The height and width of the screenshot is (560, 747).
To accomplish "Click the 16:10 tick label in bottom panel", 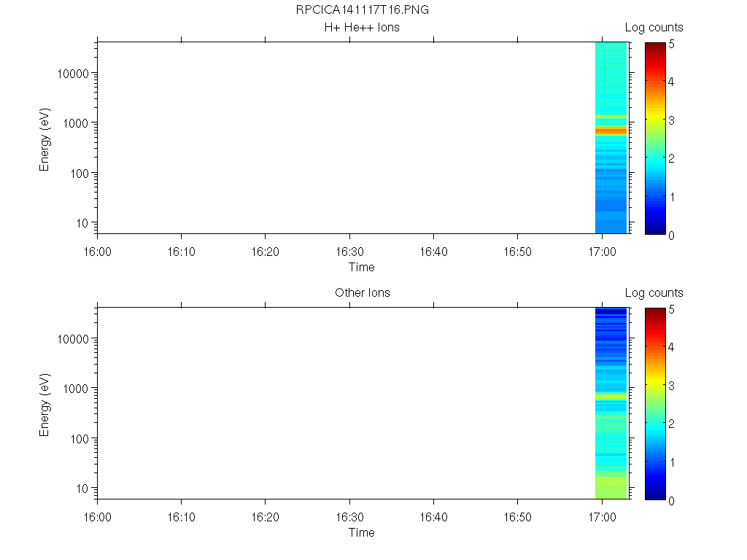I will coord(181,517).
